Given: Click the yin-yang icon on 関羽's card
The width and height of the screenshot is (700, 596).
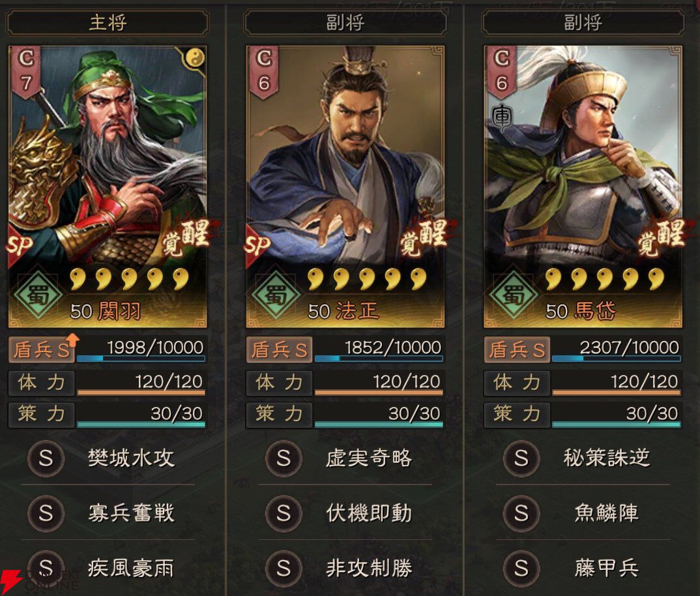Looking at the screenshot, I should 195,58.
